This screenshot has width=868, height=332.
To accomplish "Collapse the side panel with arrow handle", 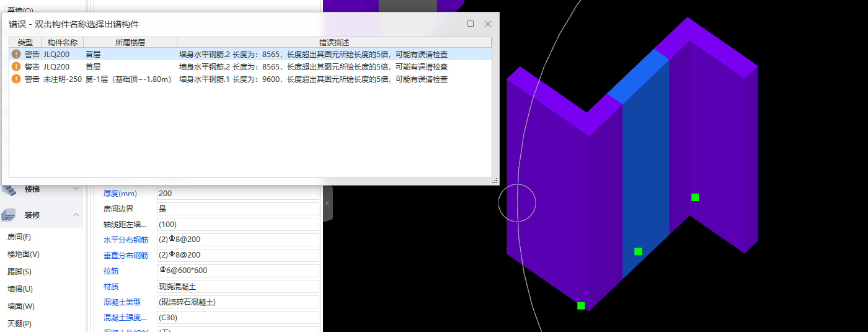I will 327,203.
